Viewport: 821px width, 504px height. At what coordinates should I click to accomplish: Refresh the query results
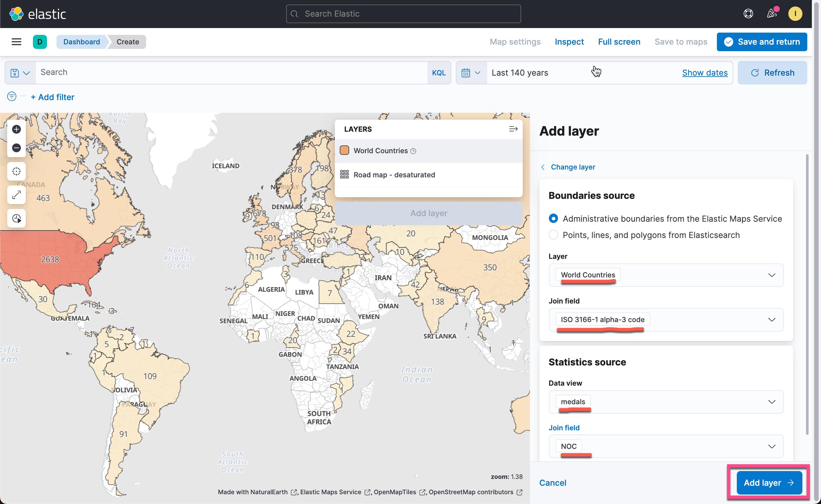tap(772, 73)
